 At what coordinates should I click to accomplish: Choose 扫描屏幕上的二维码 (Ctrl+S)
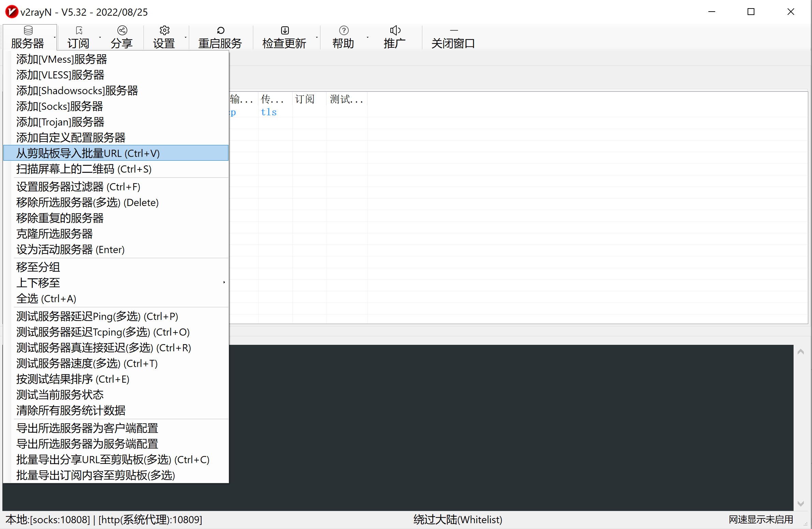point(116,169)
